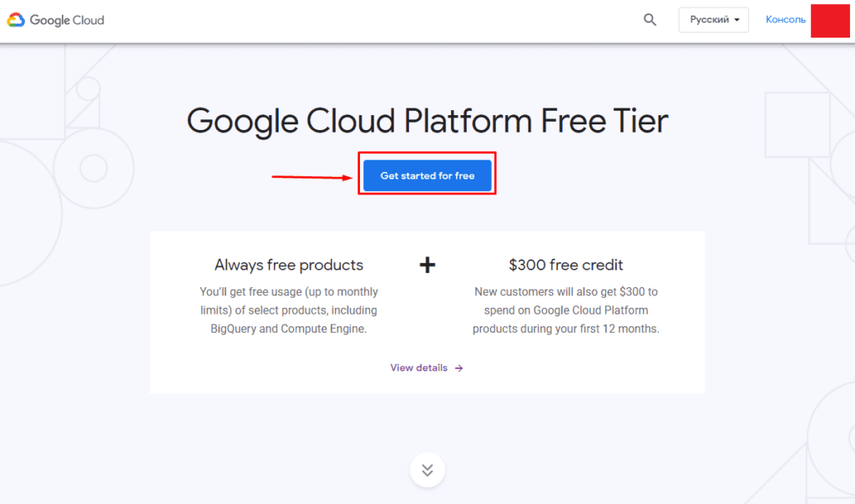Click the outlined circle shape in left background
Viewport: 855px width, 504px height.
(x=94, y=167)
